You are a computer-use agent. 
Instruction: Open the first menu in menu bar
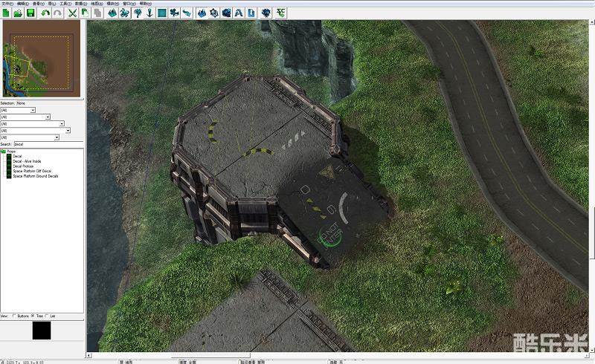coord(6,3)
